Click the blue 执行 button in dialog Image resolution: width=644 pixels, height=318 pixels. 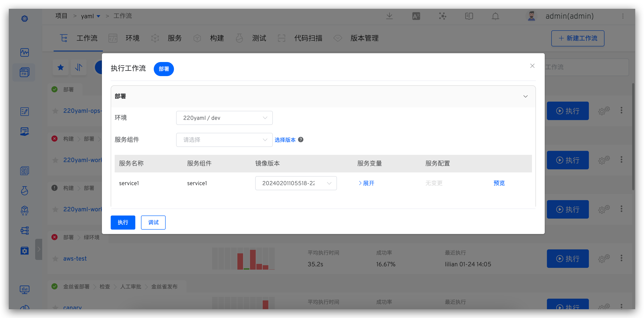123,222
